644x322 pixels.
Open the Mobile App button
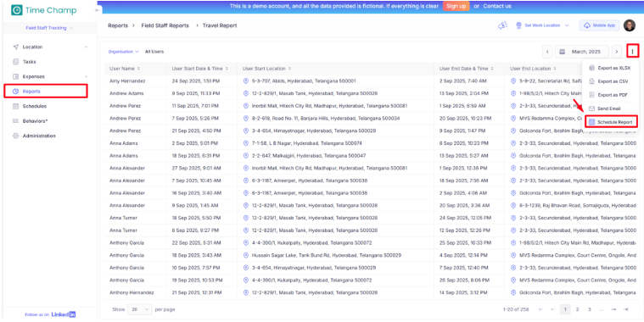tap(599, 25)
